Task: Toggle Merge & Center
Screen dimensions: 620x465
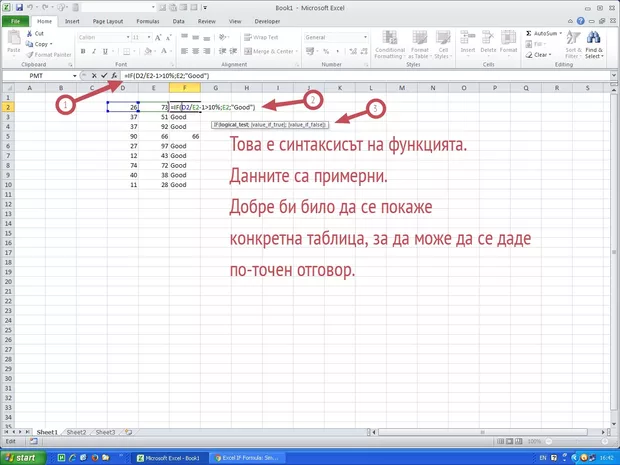Action: pyautogui.click(x=269, y=51)
